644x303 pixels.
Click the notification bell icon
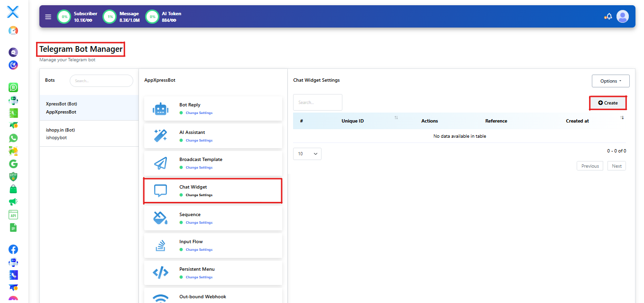609,17
